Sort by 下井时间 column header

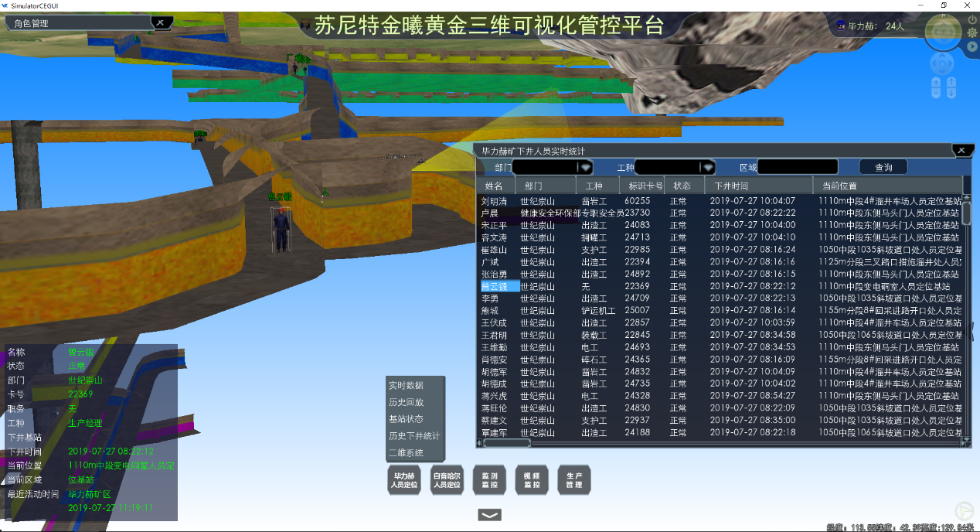coord(757,186)
